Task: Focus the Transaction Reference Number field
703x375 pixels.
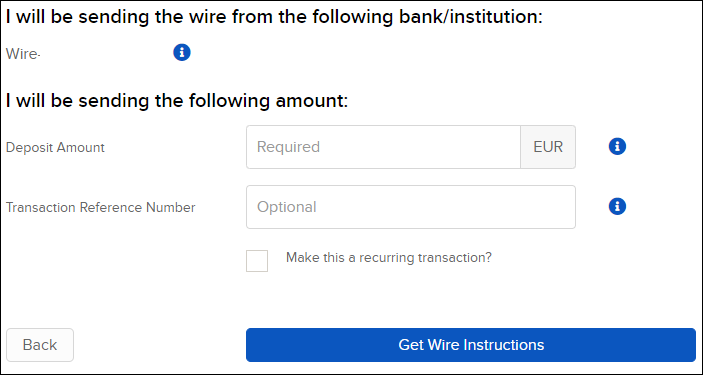Action: coord(411,207)
